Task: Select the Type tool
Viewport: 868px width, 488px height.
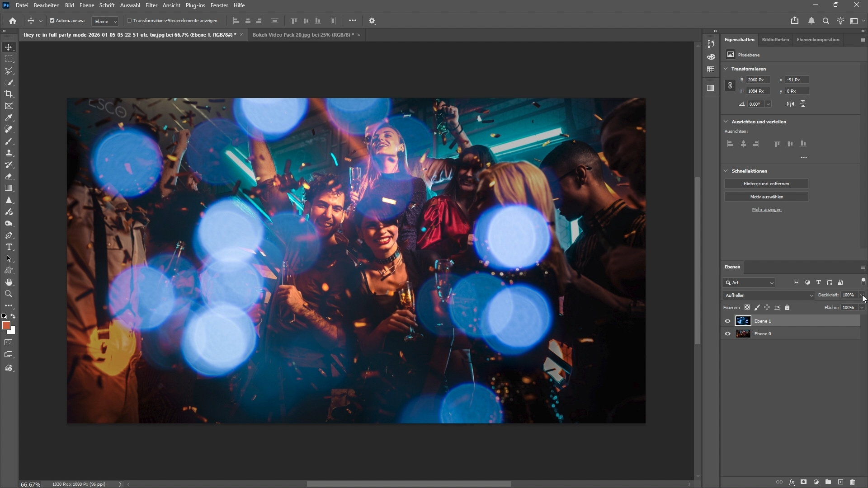Action: [x=9, y=247]
